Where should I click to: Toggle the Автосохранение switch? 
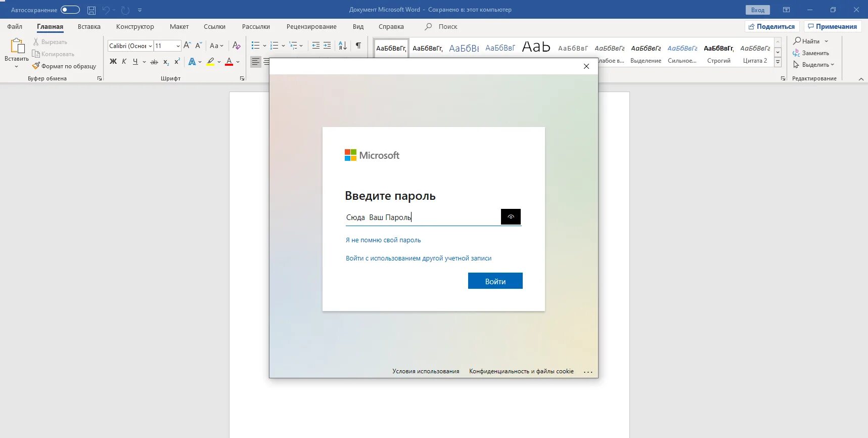click(70, 10)
